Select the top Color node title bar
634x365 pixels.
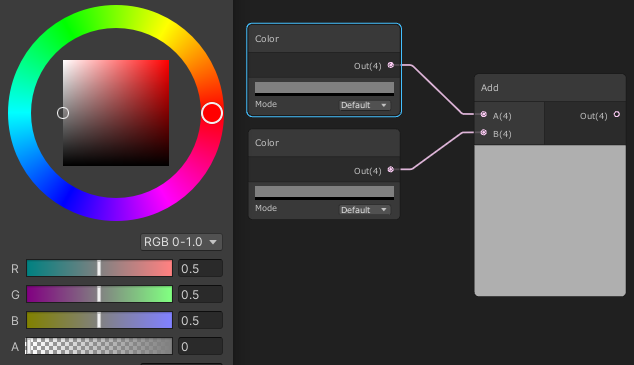pyautogui.click(x=324, y=39)
